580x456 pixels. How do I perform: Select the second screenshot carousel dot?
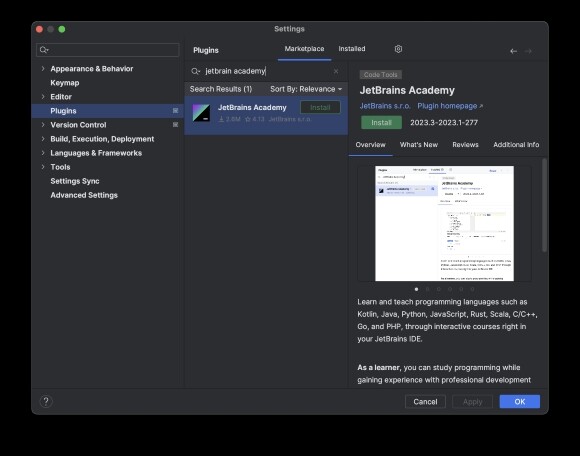[428, 289]
